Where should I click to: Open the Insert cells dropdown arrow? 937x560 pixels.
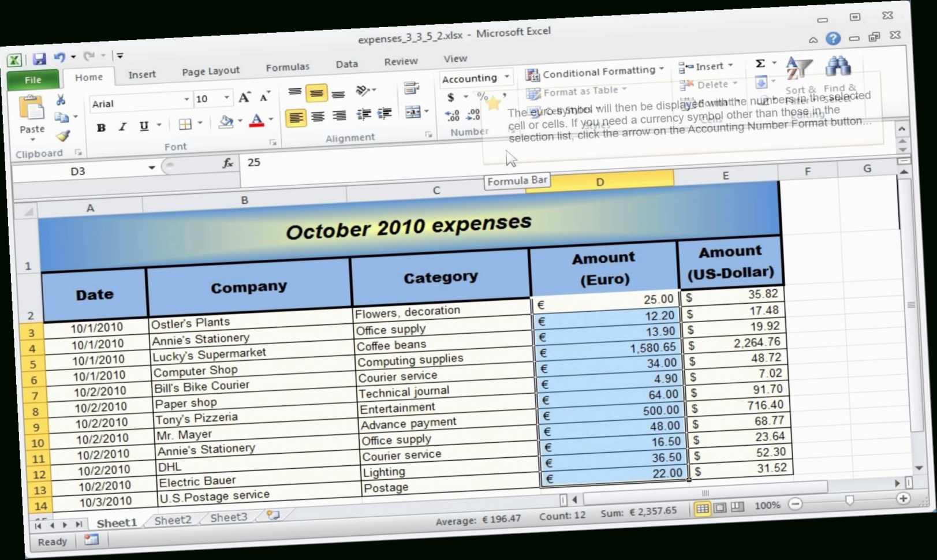(x=730, y=65)
